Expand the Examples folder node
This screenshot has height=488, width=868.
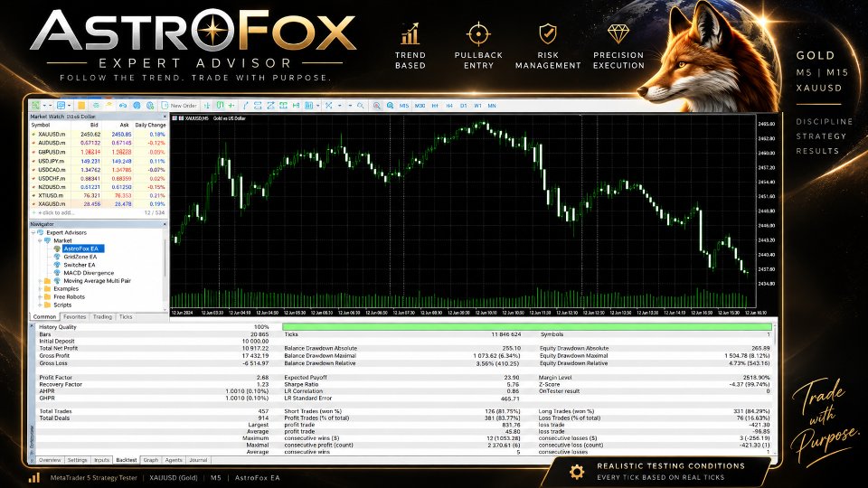click(40, 289)
